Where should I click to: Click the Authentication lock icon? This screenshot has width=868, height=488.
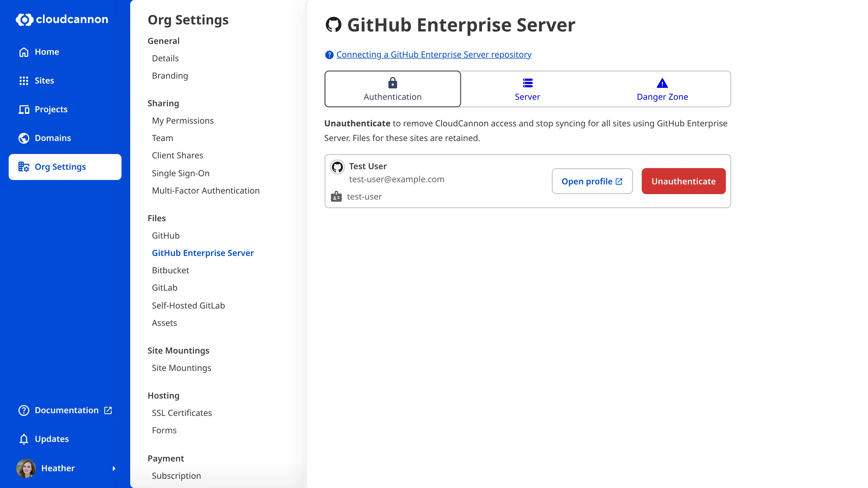pos(392,82)
